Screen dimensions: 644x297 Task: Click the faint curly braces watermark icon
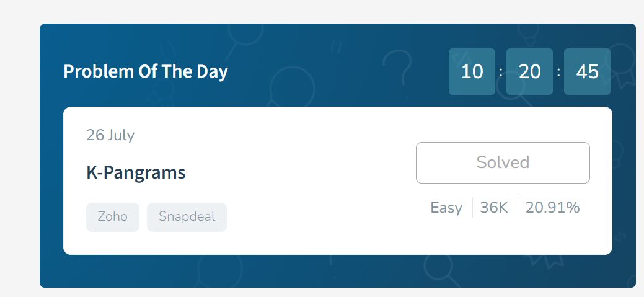click(336, 47)
